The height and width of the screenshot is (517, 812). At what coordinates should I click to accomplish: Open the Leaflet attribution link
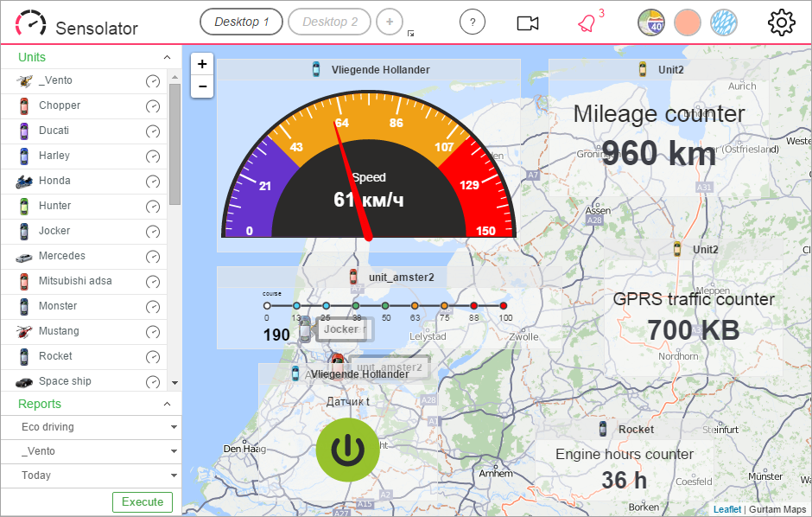[x=727, y=509]
